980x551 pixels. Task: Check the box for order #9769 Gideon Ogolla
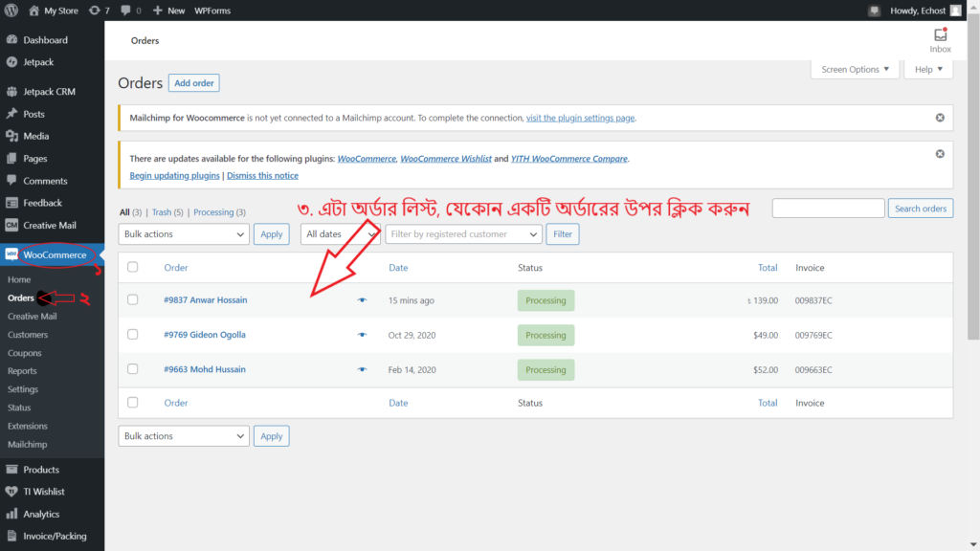[x=132, y=334]
